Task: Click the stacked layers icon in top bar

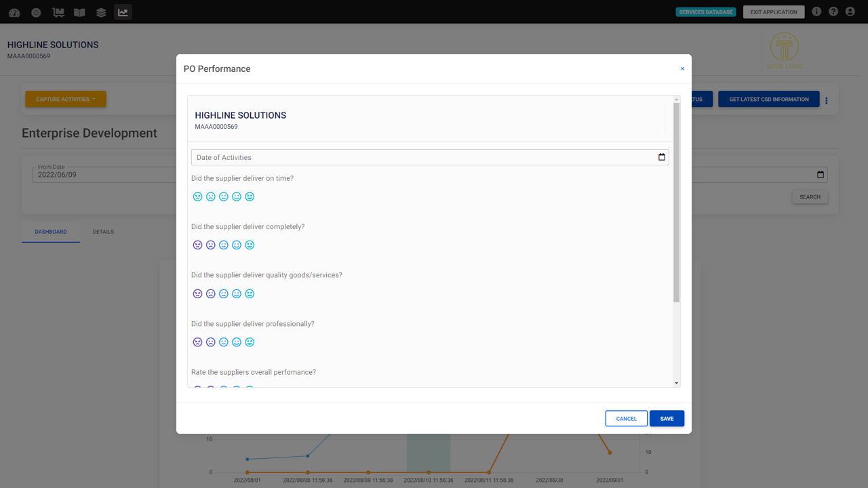Action: pos(101,12)
